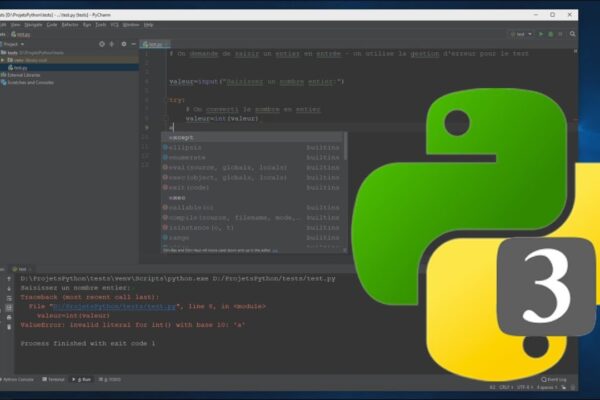Open the Refactor menu
Viewport: 600px width, 400px height.
tap(70, 24)
